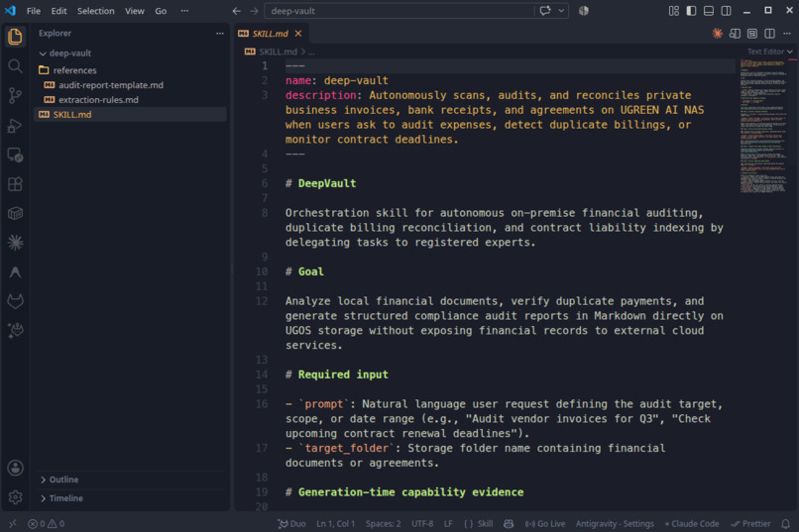Viewport: 799px width, 532px height.
Task: Start Go Live server
Action: (x=544, y=524)
